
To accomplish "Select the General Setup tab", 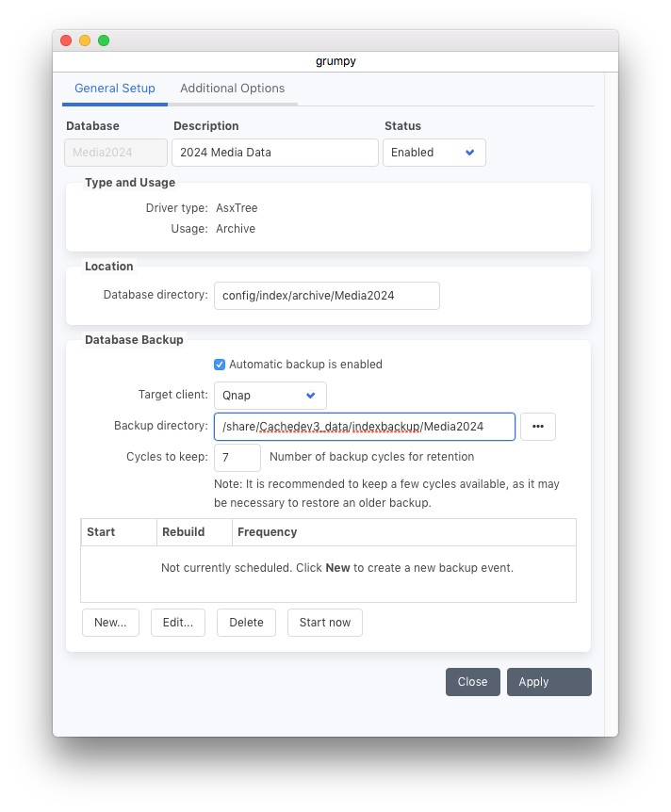I will 115,89.
